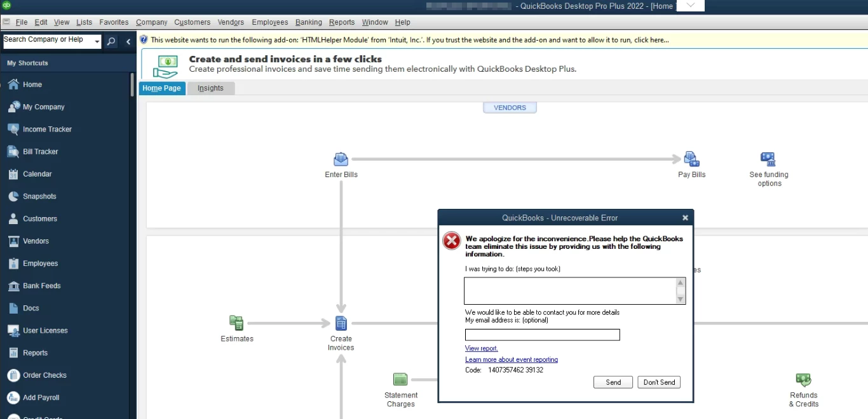Open Add Payroll shortcut
This screenshot has width=868, height=419.
tap(41, 397)
